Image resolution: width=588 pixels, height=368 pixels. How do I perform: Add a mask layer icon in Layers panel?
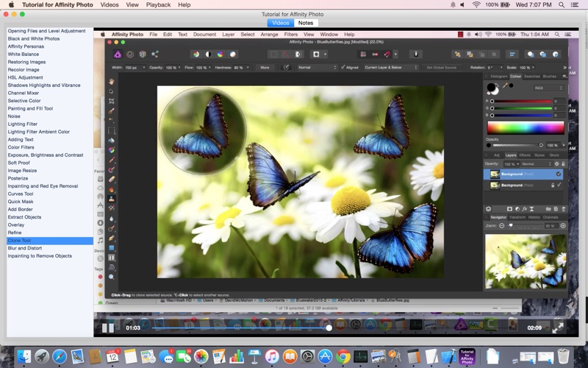509,209
